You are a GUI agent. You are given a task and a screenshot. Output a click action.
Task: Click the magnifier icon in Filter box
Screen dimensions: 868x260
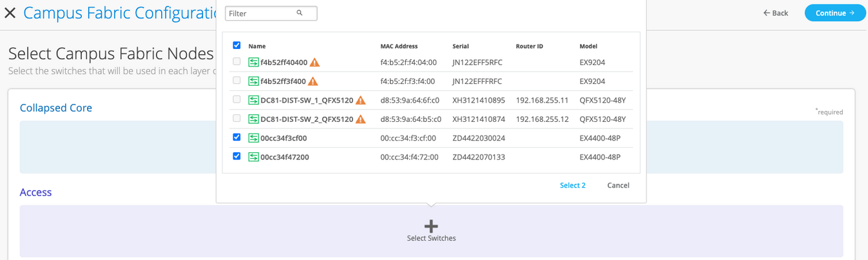[300, 13]
